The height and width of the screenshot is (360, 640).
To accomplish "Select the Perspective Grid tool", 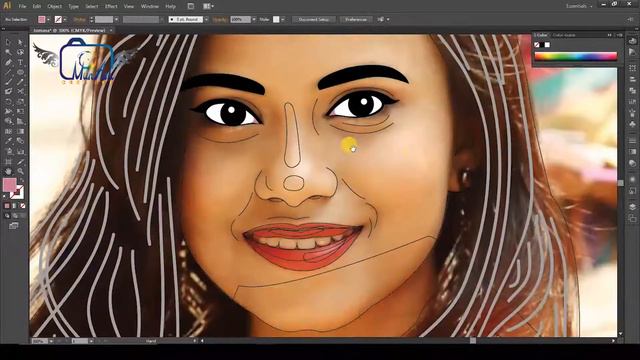I will tap(20, 121).
